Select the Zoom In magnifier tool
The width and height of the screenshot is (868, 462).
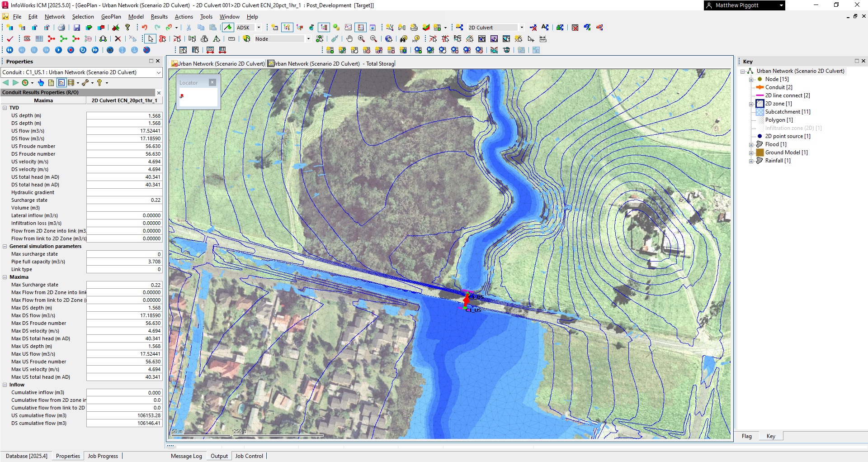coord(361,39)
